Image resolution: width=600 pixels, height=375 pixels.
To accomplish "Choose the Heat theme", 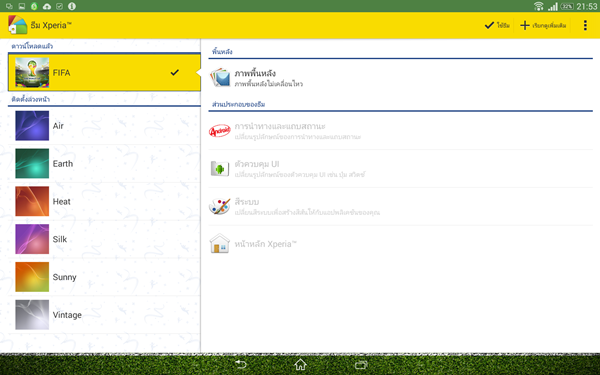I will 104,201.
